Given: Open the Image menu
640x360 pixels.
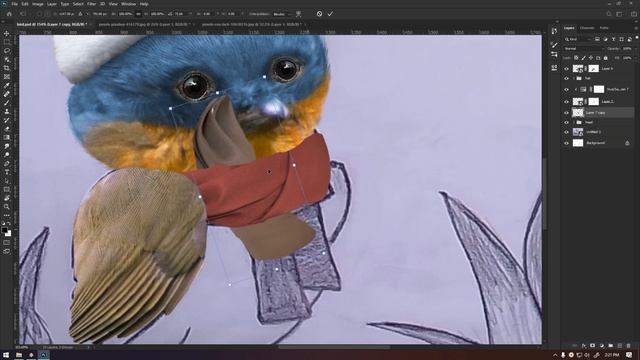Looking at the screenshot, I should (x=38, y=4).
